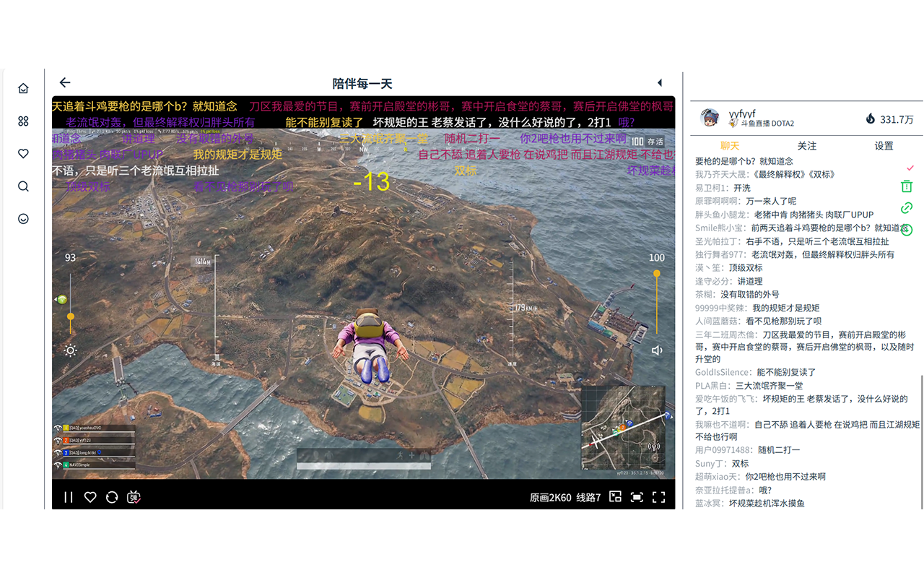Toggle danmaku bullet comments on player
Screen dimensions: 924x578
134,497
